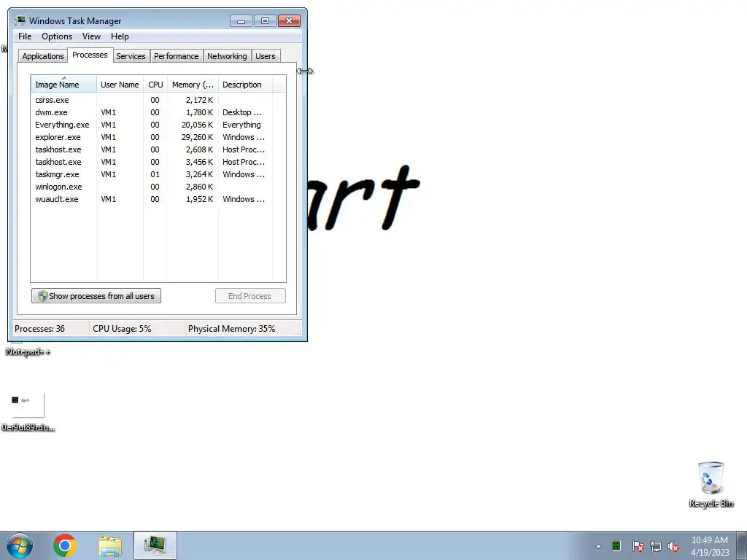Select taskhost.exe using 2,608 K
747x560 pixels.
point(158,149)
